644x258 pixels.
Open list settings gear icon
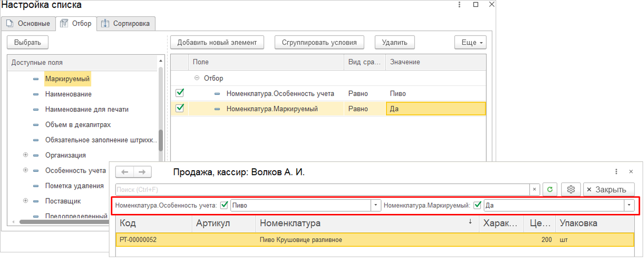click(571, 190)
